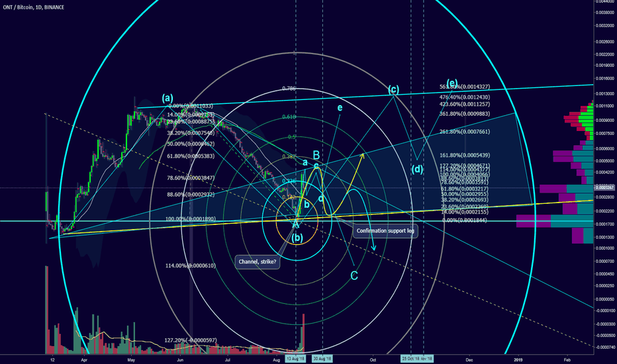
Task: Click the '13 Aug '18' date marker
Action: pos(295,359)
